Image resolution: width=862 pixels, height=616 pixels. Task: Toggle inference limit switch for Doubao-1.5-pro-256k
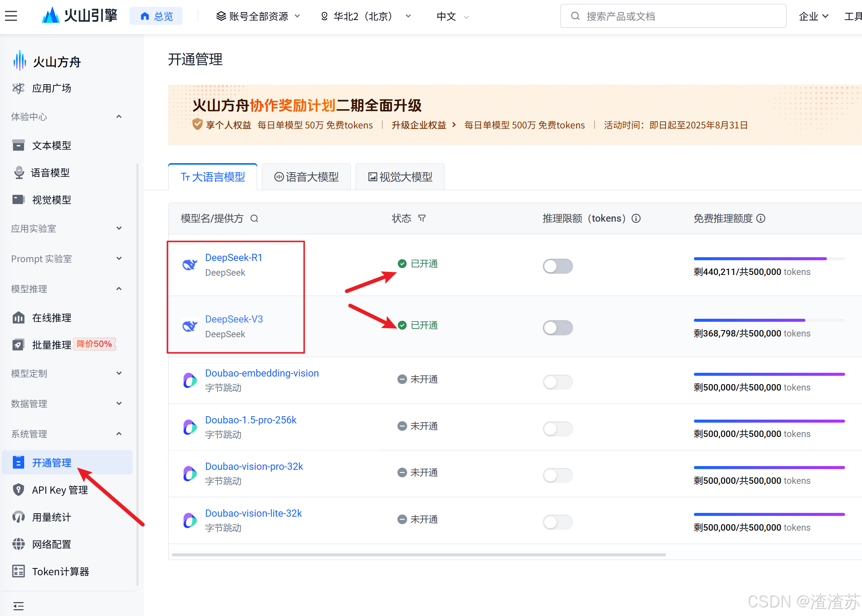pyautogui.click(x=558, y=429)
